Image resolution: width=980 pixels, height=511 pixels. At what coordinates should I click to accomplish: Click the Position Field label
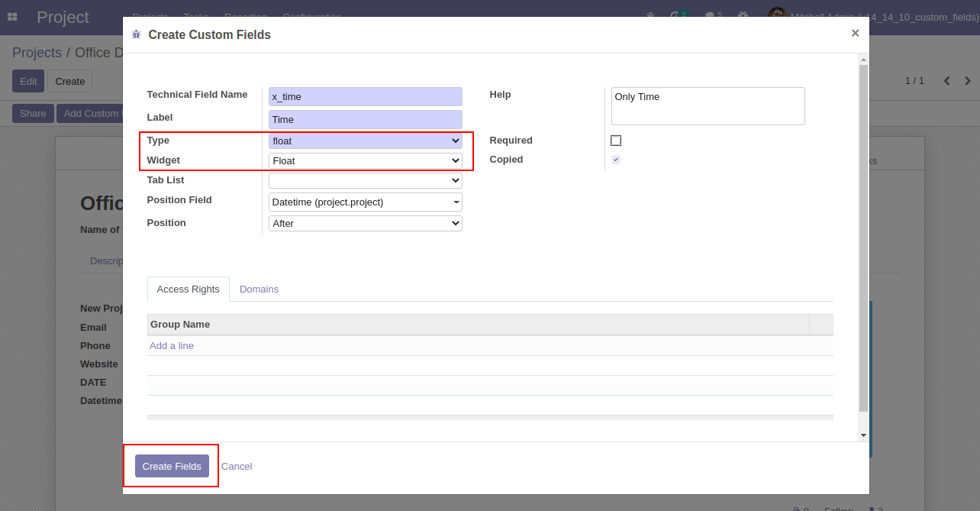coord(179,200)
